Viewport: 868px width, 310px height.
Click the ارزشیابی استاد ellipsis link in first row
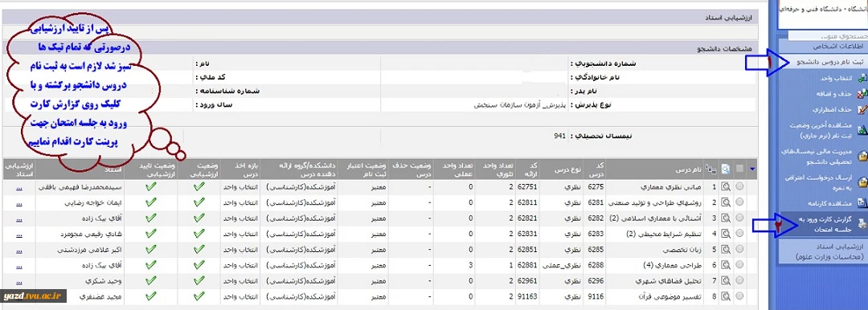[20, 187]
